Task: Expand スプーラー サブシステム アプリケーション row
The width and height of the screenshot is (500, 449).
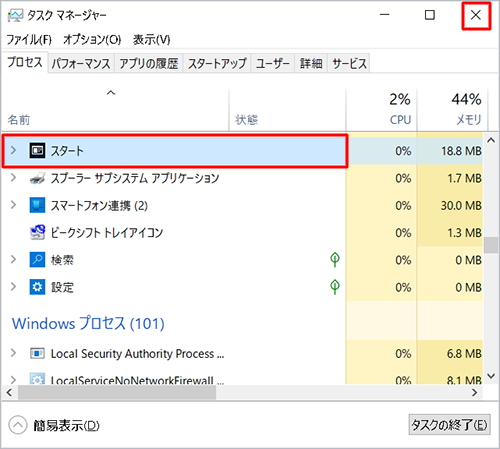Action: click(13, 178)
